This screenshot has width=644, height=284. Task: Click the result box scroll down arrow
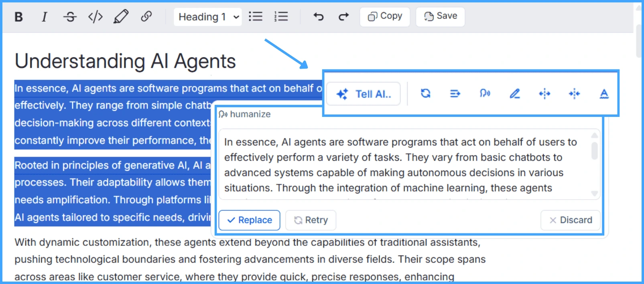595,194
